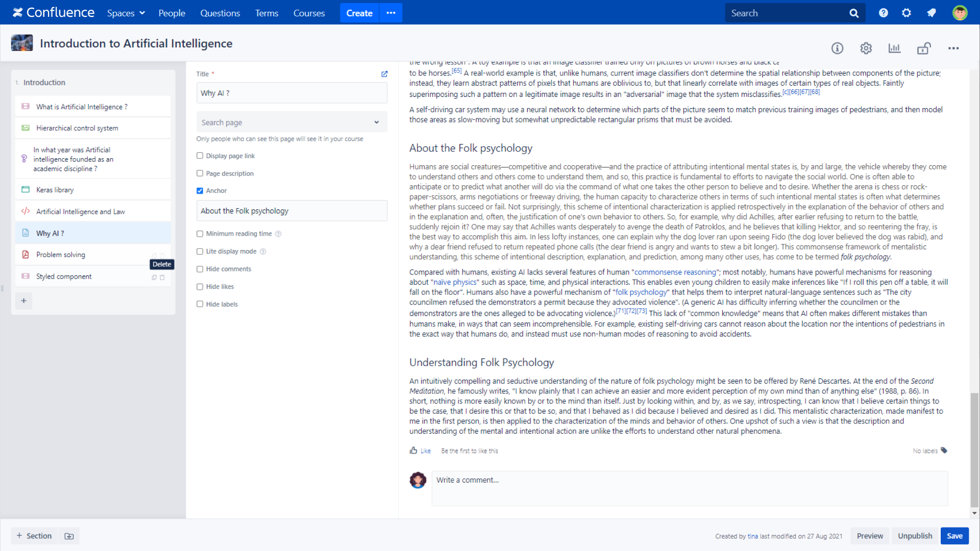The image size is (980, 551).
Task: Open the course analytics chart icon
Action: 894,48
